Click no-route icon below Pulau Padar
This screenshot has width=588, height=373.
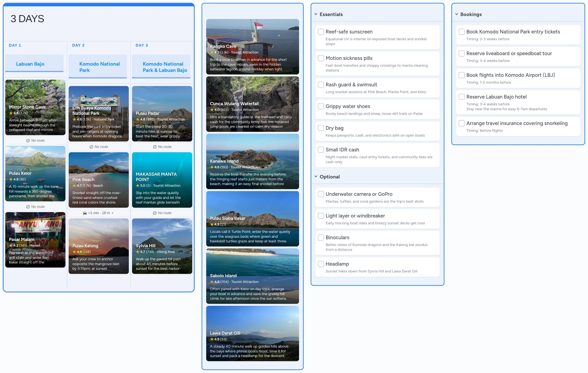155,147
